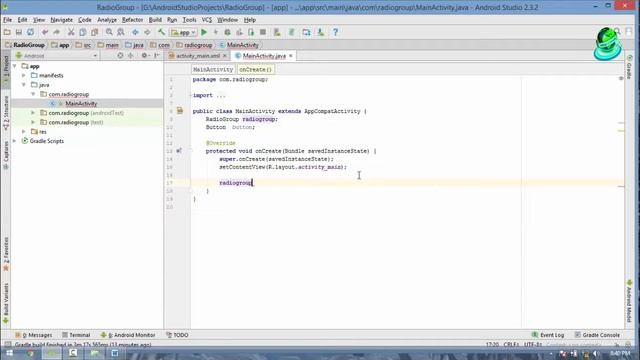Close the activity_main.xml tab
The height and width of the screenshot is (360, 640).
(224, 56)
